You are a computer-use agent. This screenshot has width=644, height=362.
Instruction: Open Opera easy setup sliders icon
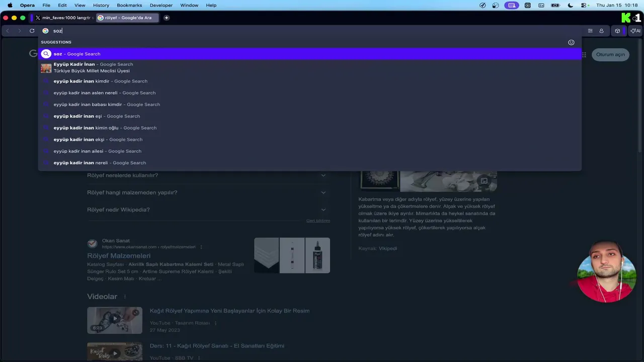pyautogui.click(x=590, y=31)
